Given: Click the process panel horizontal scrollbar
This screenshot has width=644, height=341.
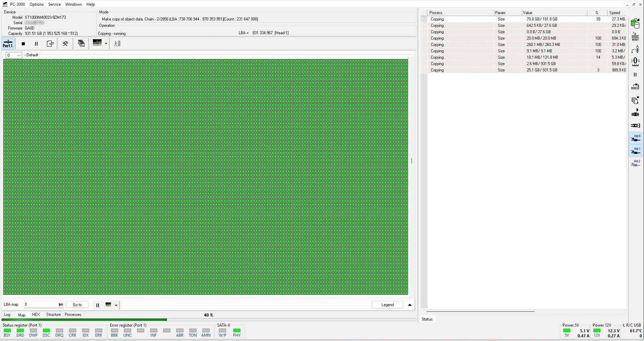Looking at the screenshot, I should tap(480, 311).
